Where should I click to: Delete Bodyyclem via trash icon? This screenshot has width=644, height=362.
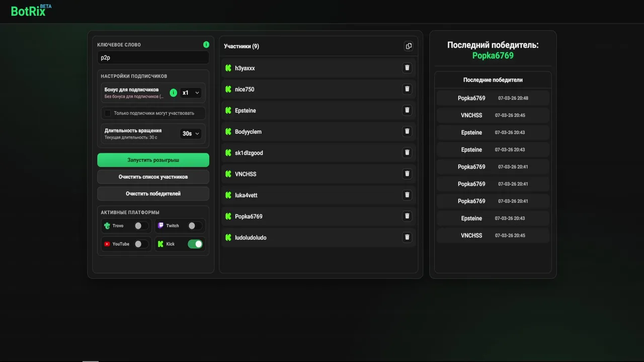point(407,131)
